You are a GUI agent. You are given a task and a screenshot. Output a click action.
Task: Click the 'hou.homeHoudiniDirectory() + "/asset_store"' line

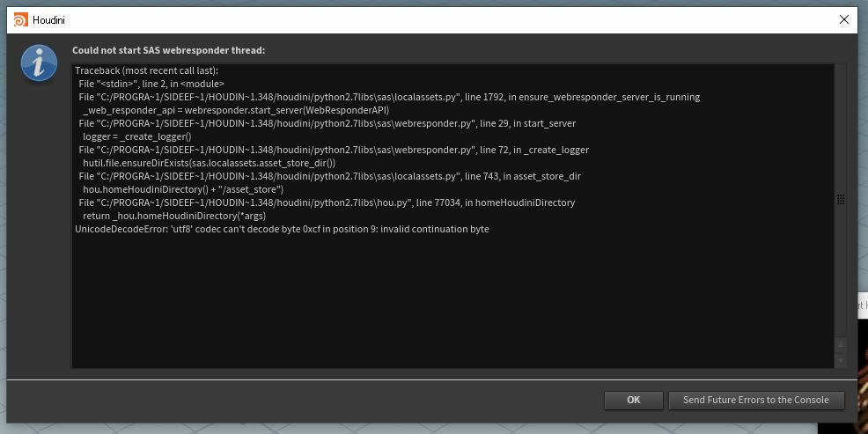183,189
